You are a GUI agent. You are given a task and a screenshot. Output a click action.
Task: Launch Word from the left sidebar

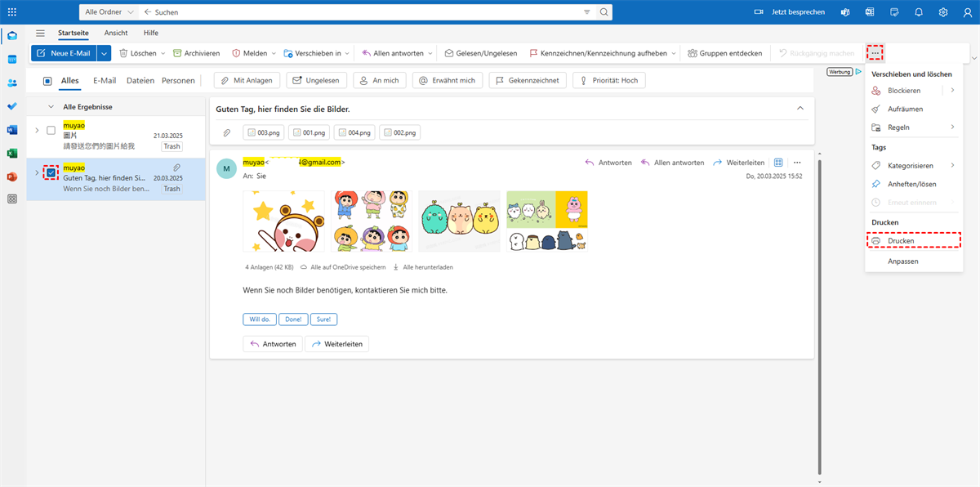pos(12,130)
